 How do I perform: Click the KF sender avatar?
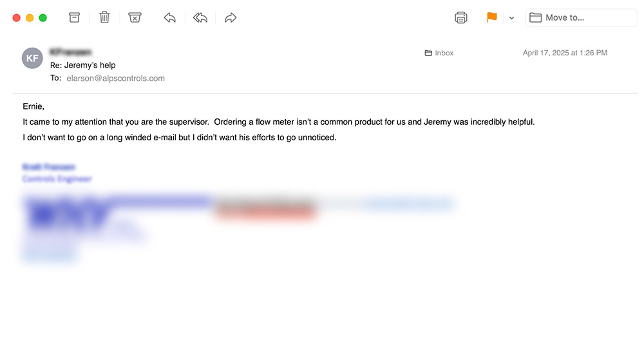[x=32, y=58]
